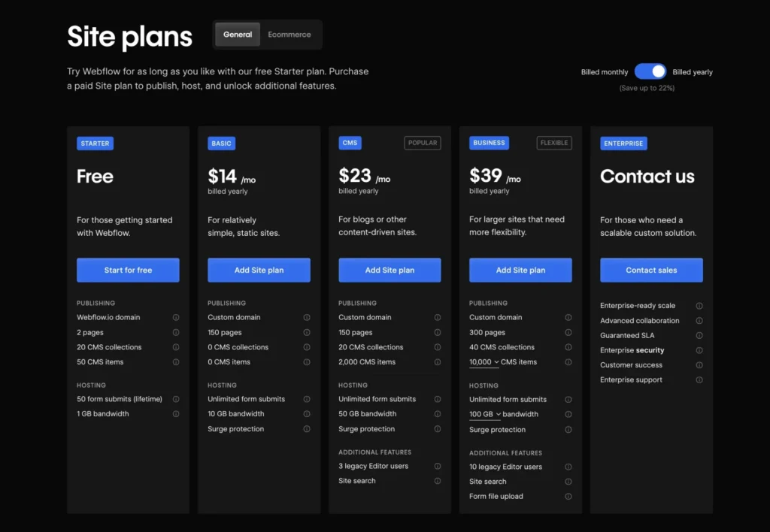The image size is (770, 532).
Task: Click Start for free on the Starter plan
Action: (x=128, y=270)
